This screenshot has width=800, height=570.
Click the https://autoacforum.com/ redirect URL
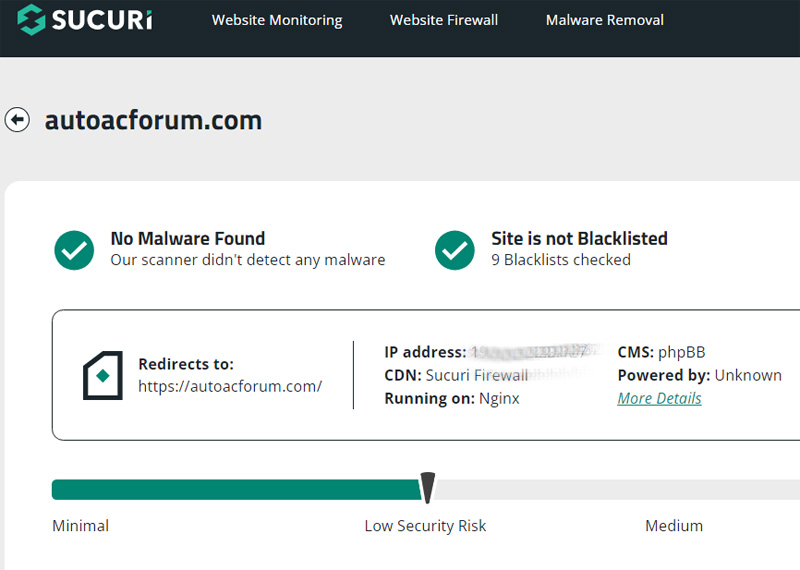pyautogui.click(x=230, y=386)
